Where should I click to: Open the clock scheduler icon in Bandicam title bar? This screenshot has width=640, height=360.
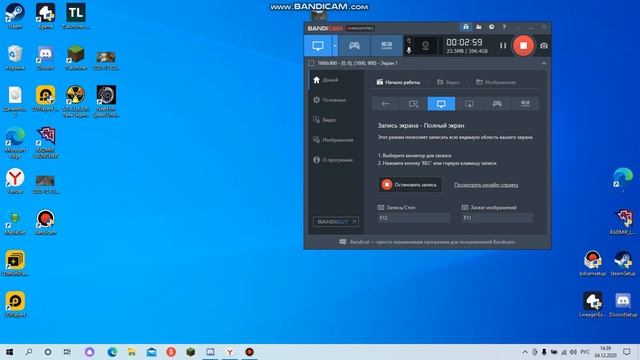[491, 27]
